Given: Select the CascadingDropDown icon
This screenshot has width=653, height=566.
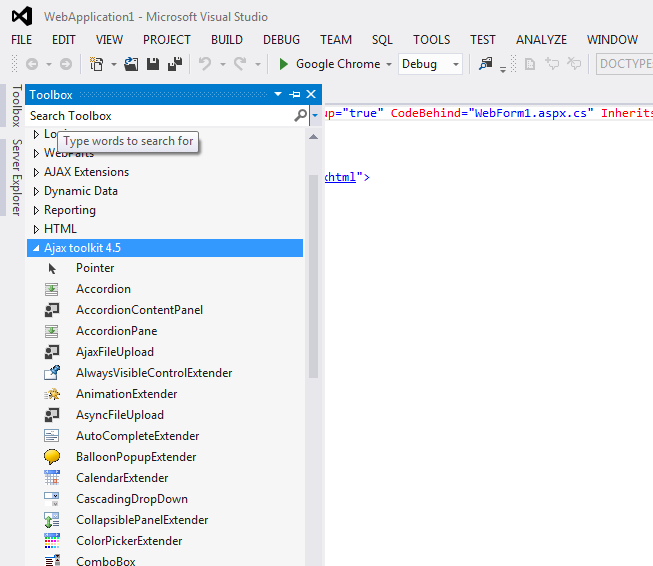Looking at the screenshot, I should click(x=52, y=499).
